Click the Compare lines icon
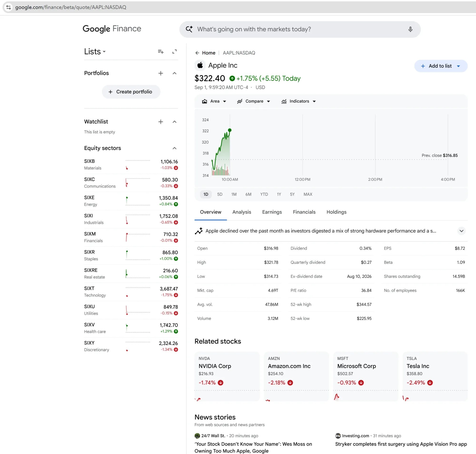The height and width of the screenshot is (454, 476). (x=240, y=101)
